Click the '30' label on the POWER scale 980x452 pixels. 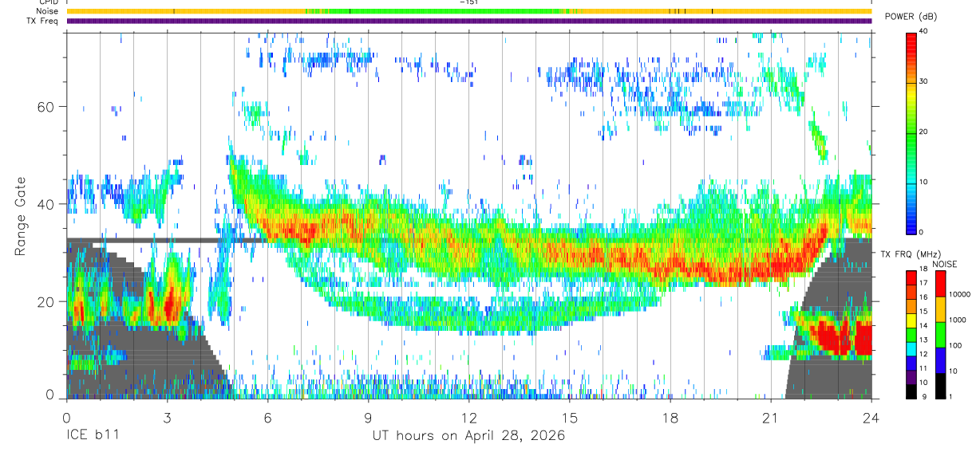click(924, 81)
